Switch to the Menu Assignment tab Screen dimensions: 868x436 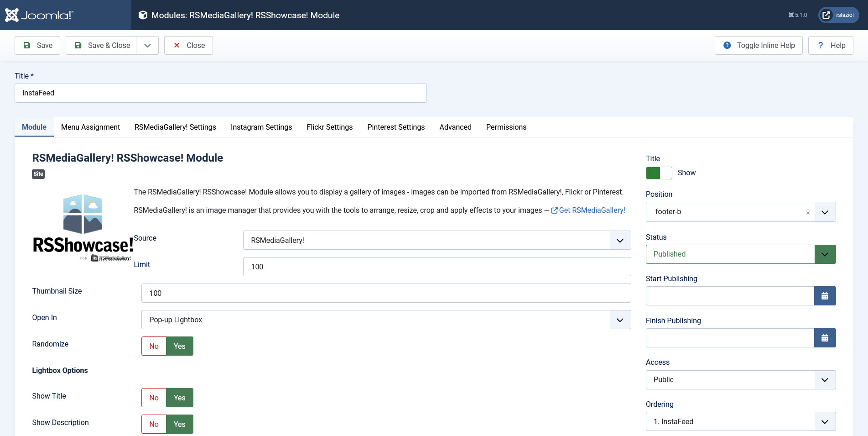90,127
